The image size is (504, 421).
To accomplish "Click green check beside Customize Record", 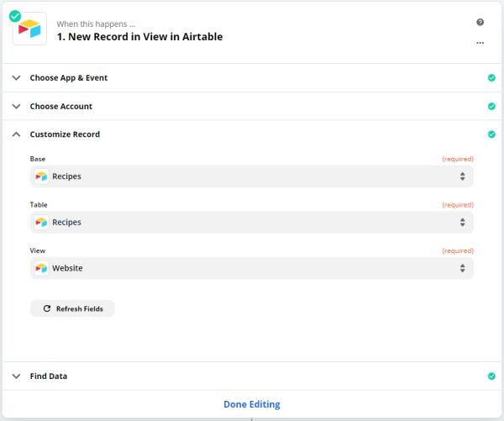I will click(491, 134).
